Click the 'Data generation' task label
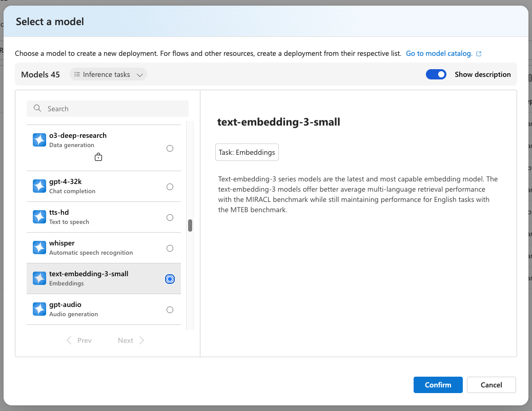532x411 pixels. (72, 145)
